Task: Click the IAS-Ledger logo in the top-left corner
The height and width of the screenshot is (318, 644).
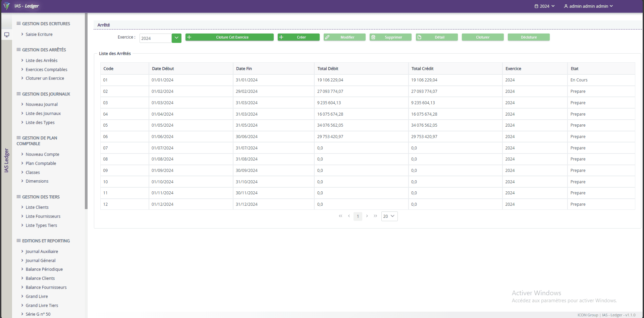Action: tap(6, 6)
